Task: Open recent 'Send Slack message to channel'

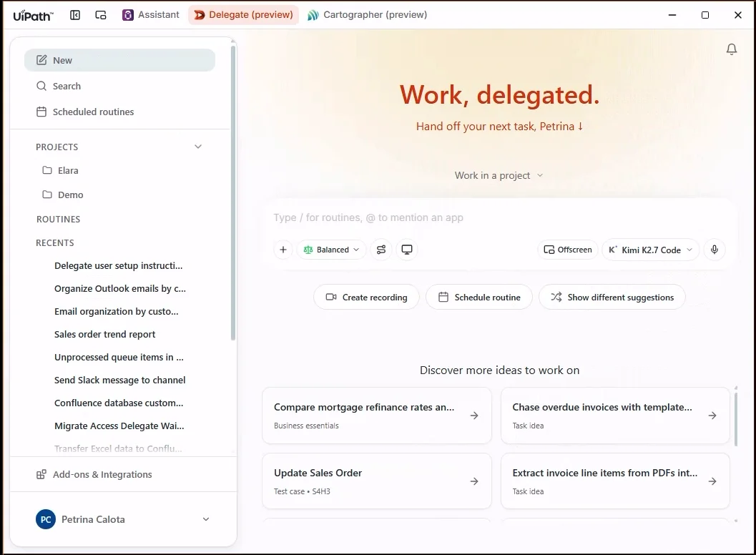Action: click(x=119, y=380)
